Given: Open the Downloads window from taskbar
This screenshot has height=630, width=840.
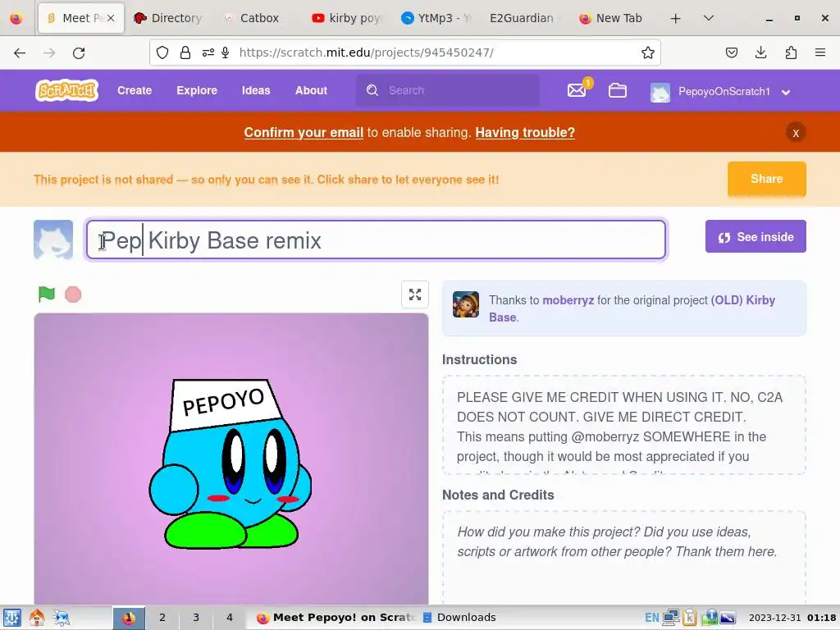Looking at the screenshot, I should click(x=459, y=618).
